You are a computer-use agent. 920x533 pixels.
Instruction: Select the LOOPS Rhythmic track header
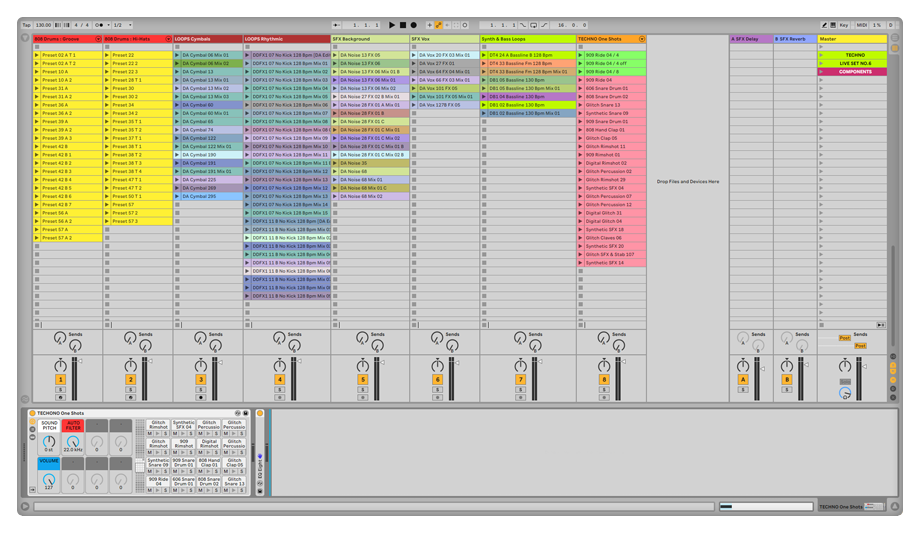pyautogui.click(x=287, y=39)
